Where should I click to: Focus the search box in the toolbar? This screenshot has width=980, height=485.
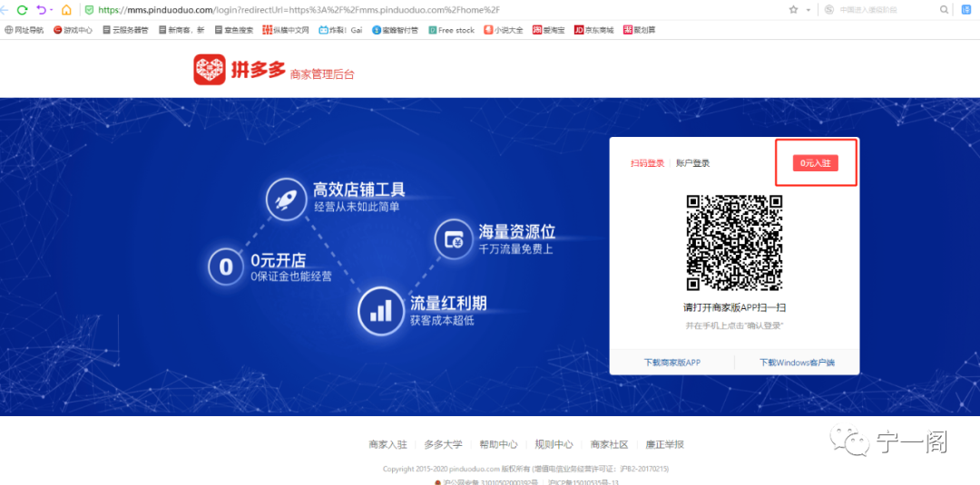(x=887, y=10)
